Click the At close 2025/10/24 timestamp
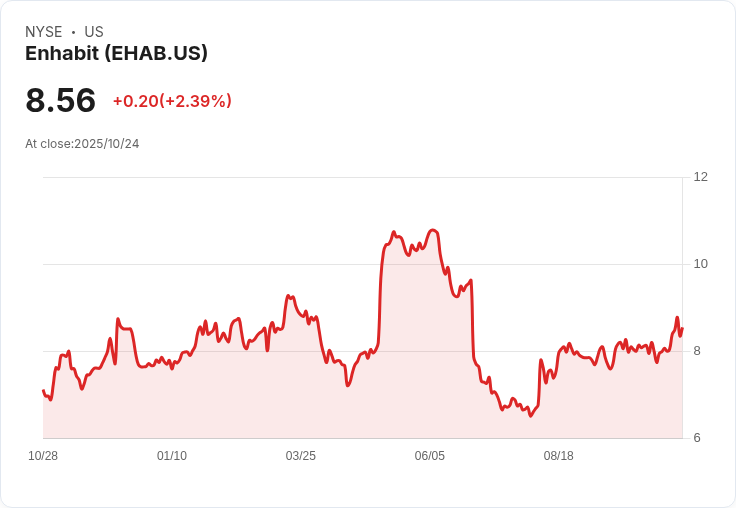 click(82, 144)
